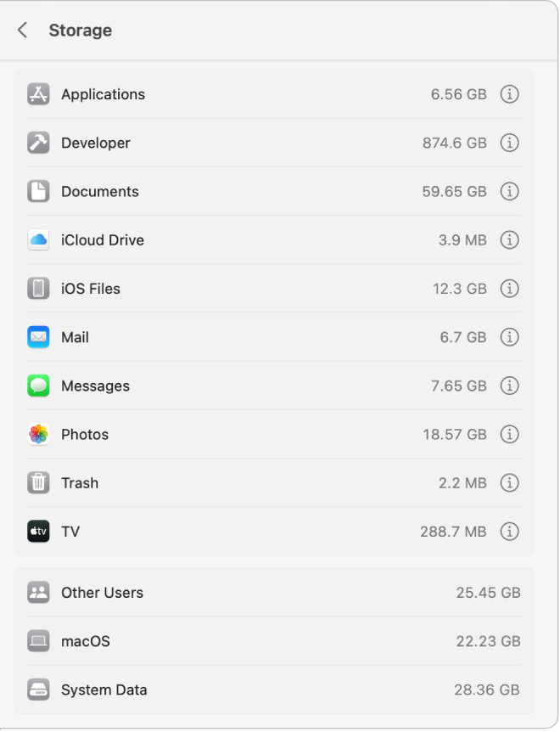Select the iOS Files device icon
560x732 pixels.
coord(37,288)
